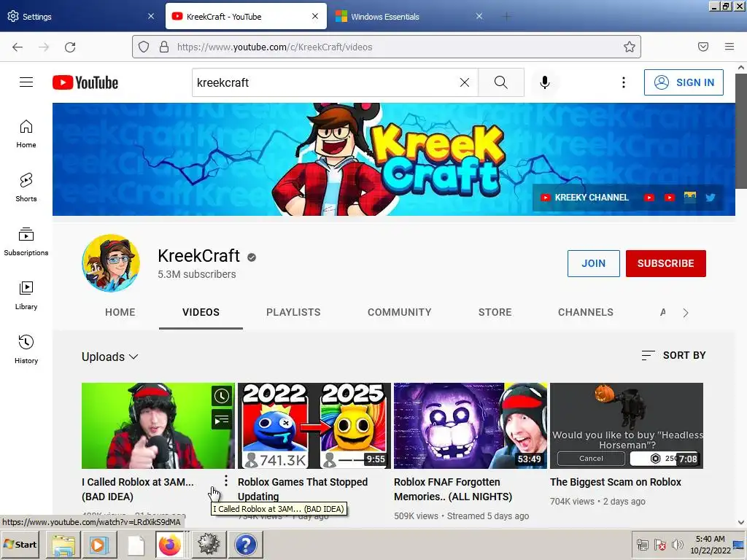This screenshot has height=560, width=747.
Task: Show more channel tabs with right chevron
Action: pos(686,313)
